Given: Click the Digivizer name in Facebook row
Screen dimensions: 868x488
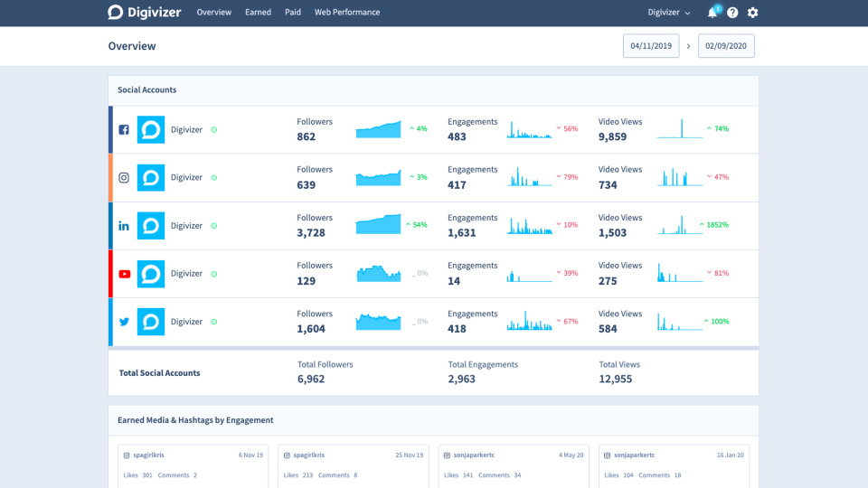Looking at the screenshot, I should (186, 129).
